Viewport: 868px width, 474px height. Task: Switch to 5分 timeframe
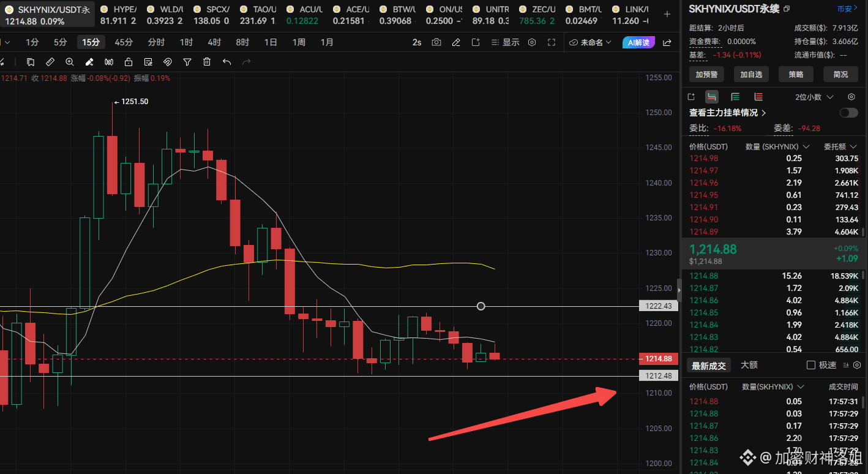click(61, 42)
